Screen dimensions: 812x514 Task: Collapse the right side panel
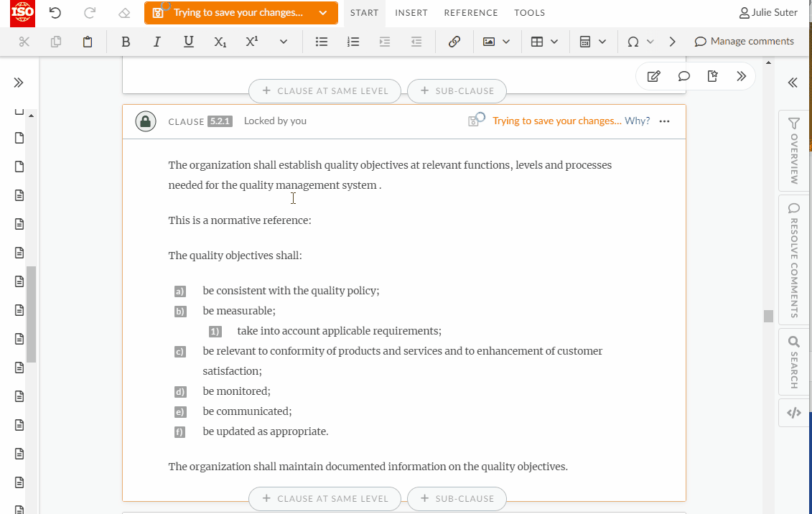click(x=793, y=83)
